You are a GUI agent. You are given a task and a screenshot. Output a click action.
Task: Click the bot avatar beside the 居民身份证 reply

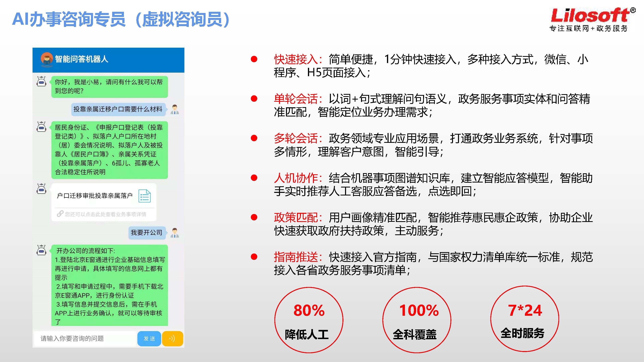(x=42, y=127)
